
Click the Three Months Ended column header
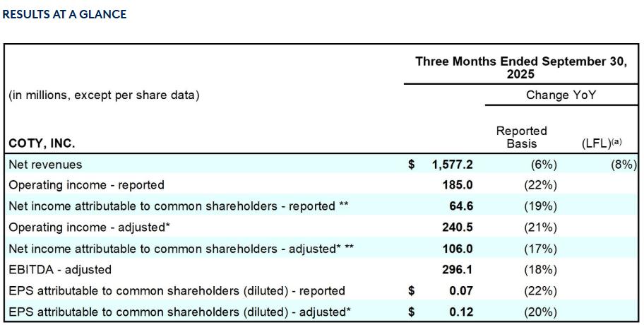(x=520, y=68)
